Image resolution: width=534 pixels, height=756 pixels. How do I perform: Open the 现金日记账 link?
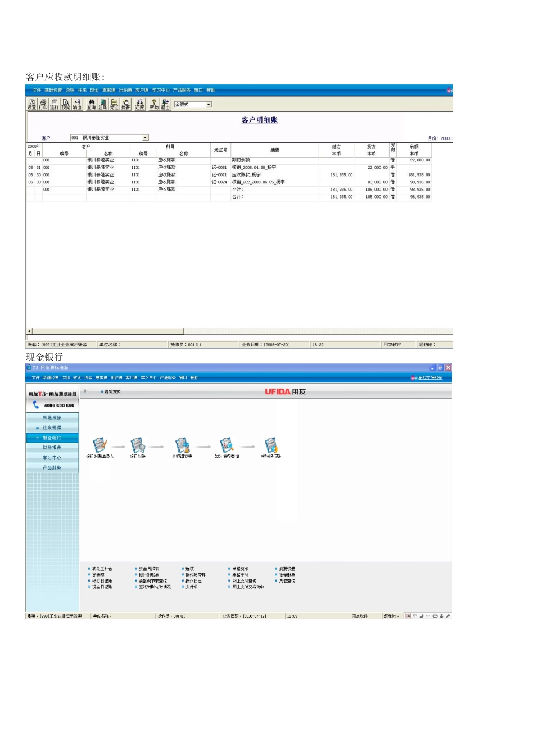(102, 587)
